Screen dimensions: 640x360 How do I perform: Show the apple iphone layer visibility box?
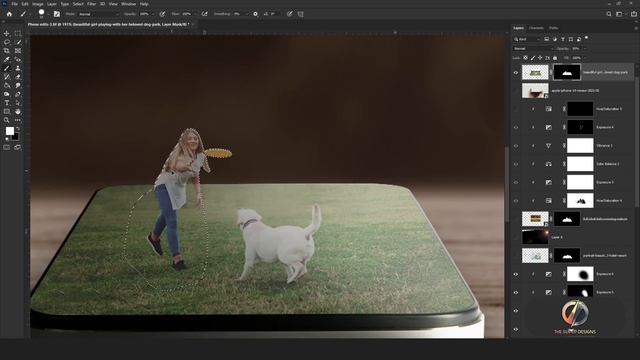point(516,91)
